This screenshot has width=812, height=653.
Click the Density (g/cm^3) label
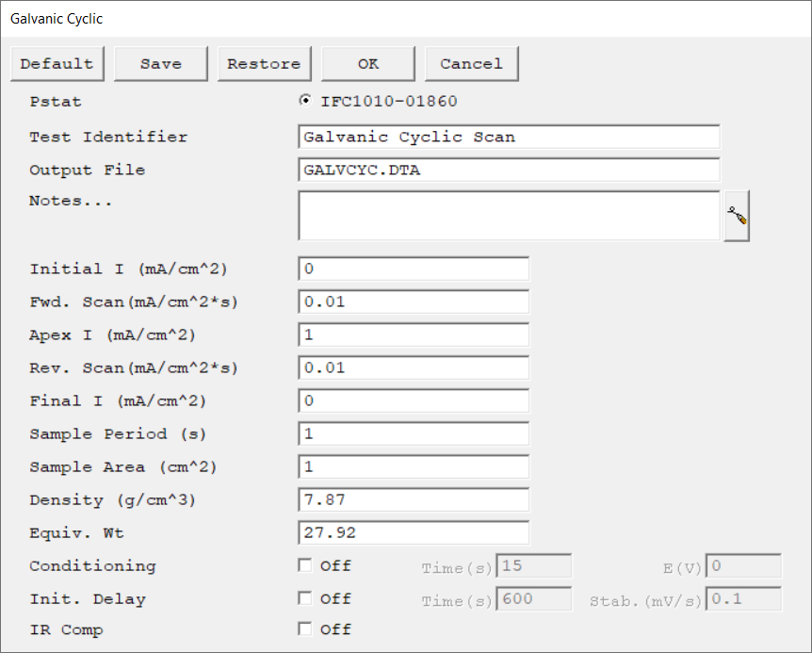coord(113,500)
